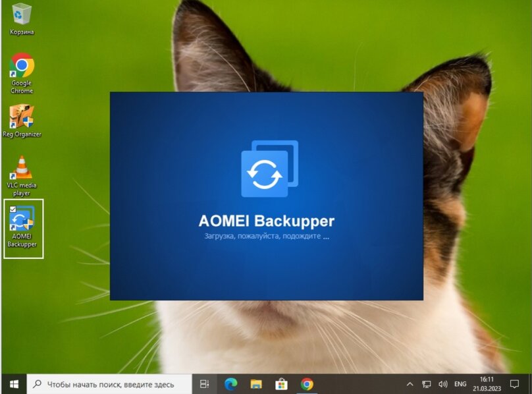Launch Microsoft Edge from the taskbar
This screenshot has width=532, height=394.
point(230,384)
